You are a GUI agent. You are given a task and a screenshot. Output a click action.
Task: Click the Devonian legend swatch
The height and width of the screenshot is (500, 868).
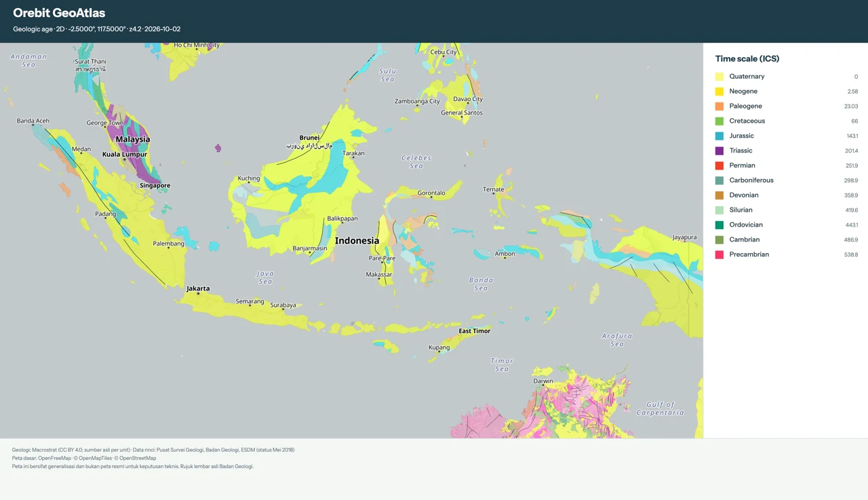click(719, 195)
